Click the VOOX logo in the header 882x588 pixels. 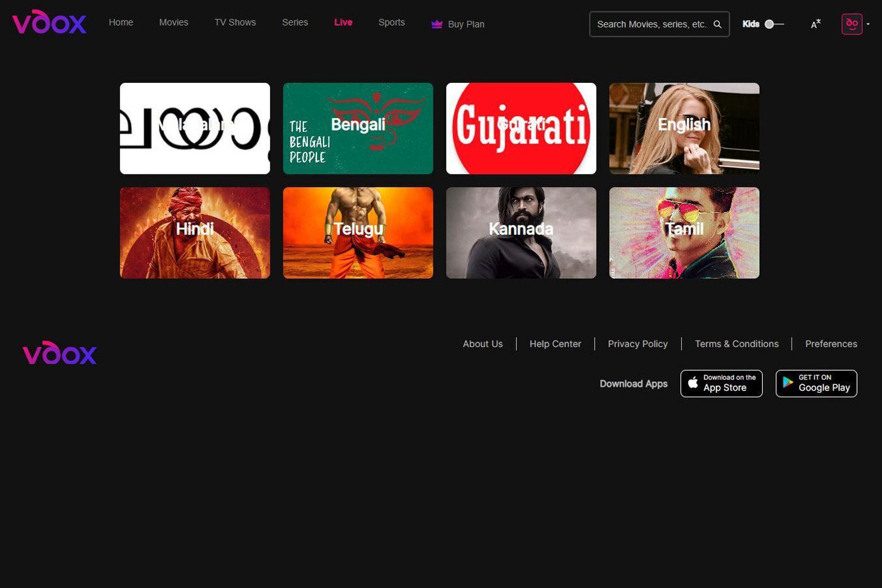click(x=49, y=22)
